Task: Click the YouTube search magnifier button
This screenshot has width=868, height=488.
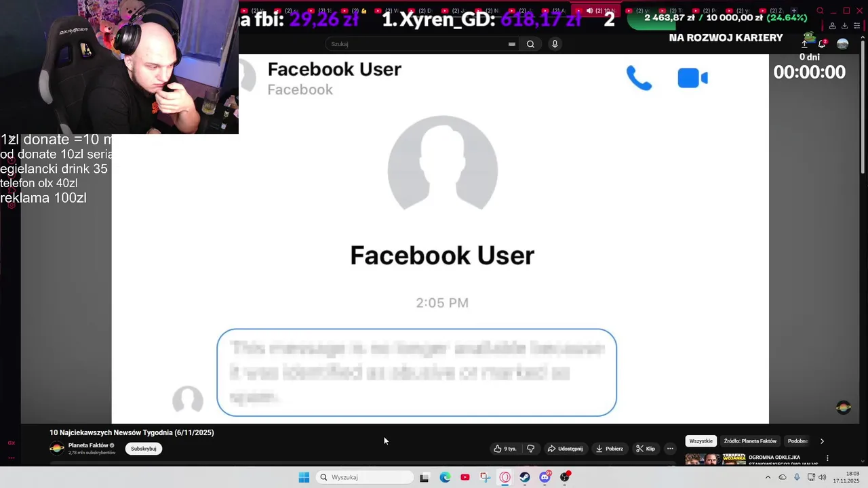Action: pos(530,44)
